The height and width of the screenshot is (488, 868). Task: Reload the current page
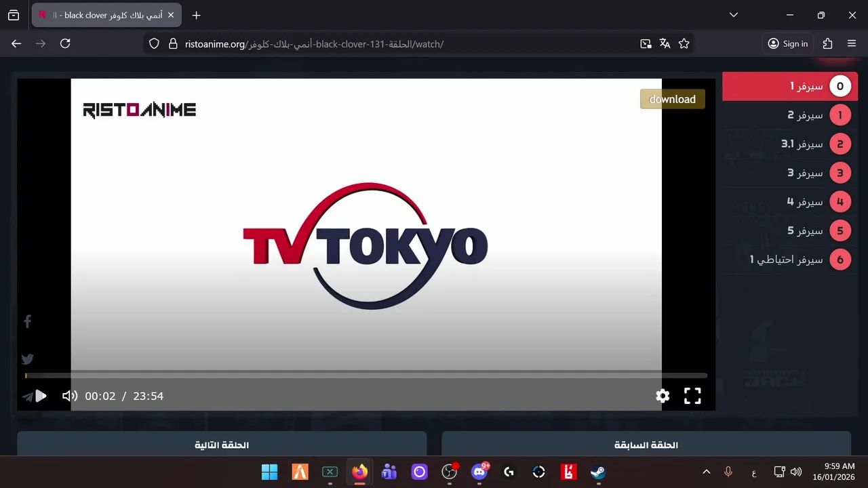point(65,43)
